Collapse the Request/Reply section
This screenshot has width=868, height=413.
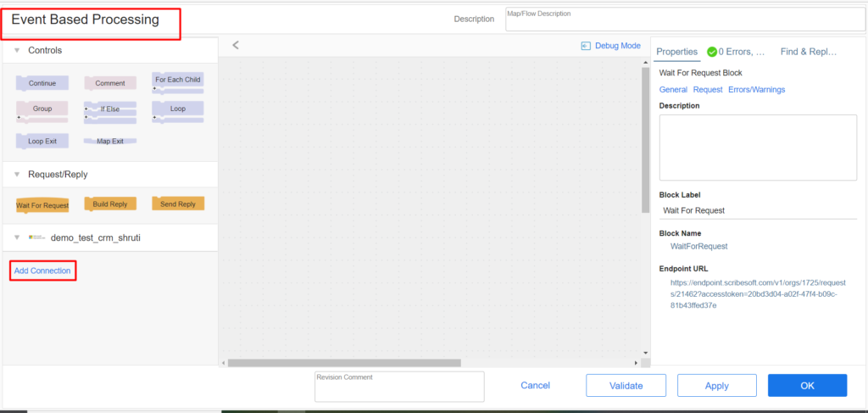pyautogui.click(x=17, y=175)
